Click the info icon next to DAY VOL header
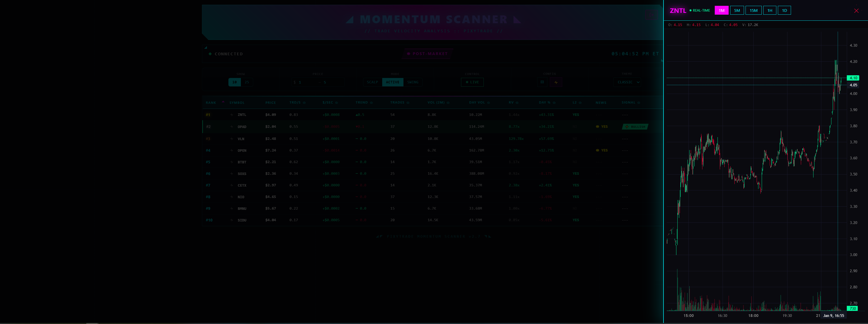The height and width of the screenshot is (324, 868). tap(489, 103)
